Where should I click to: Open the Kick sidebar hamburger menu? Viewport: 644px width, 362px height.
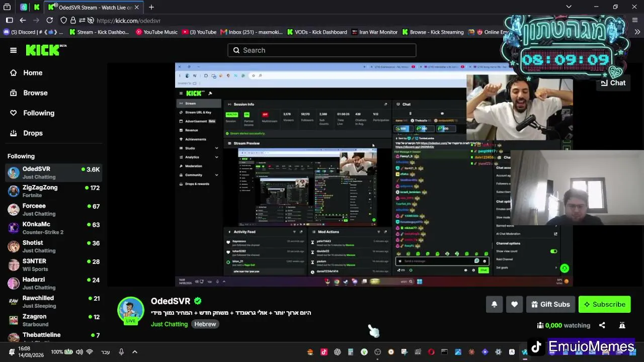[14, 50]
